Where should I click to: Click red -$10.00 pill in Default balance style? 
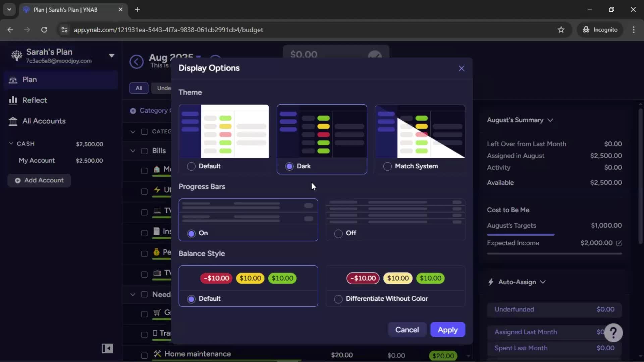[x=216, y=278]
